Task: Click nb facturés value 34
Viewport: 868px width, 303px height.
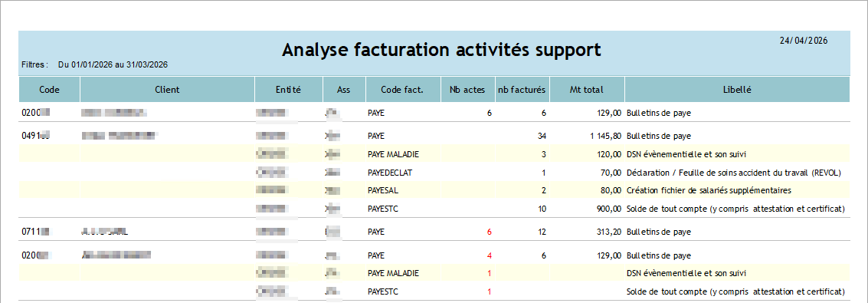Action: point(542,136)
